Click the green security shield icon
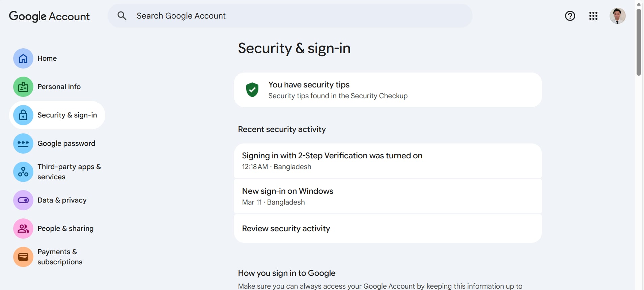Screen dimensions: 644x290 click(x=252, y=90)
